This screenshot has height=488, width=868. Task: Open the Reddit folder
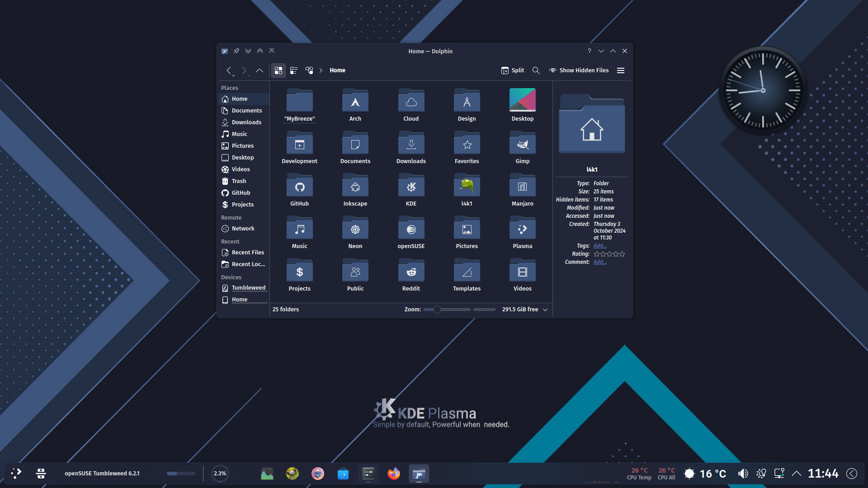411,275
